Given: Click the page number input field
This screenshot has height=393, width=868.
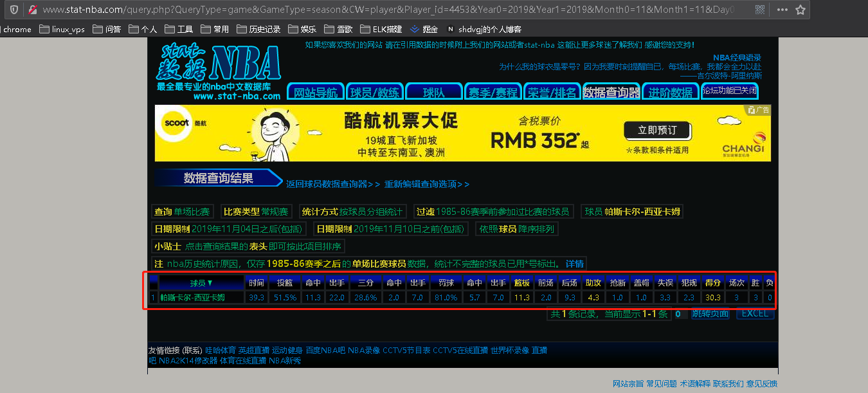Looking at the screenshot, I should coord(678,314).
